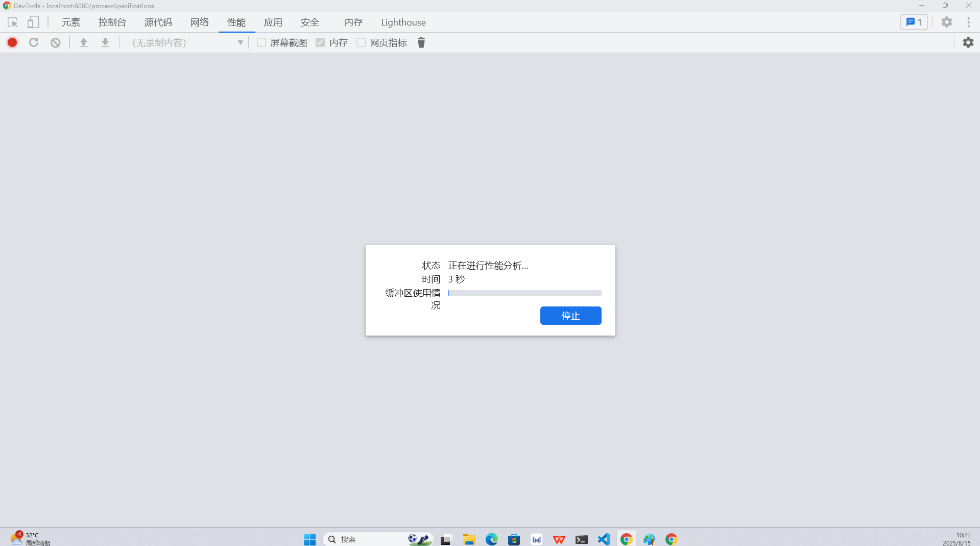
Task: Open the issues counter badge showing 1
Action: point(914,22)
